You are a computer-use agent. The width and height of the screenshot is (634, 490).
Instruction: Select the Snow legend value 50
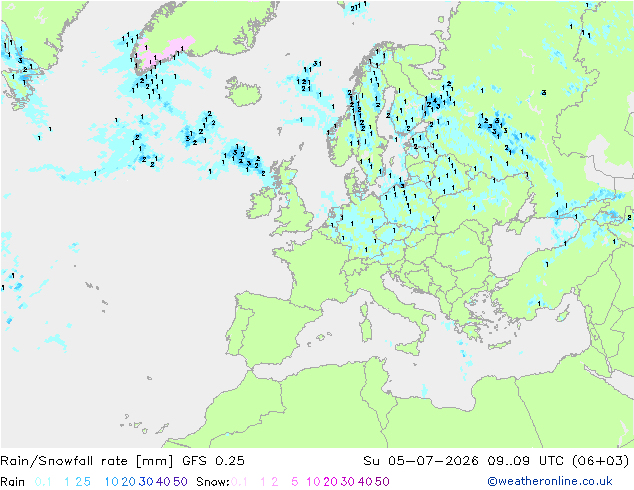click(382, 482)
